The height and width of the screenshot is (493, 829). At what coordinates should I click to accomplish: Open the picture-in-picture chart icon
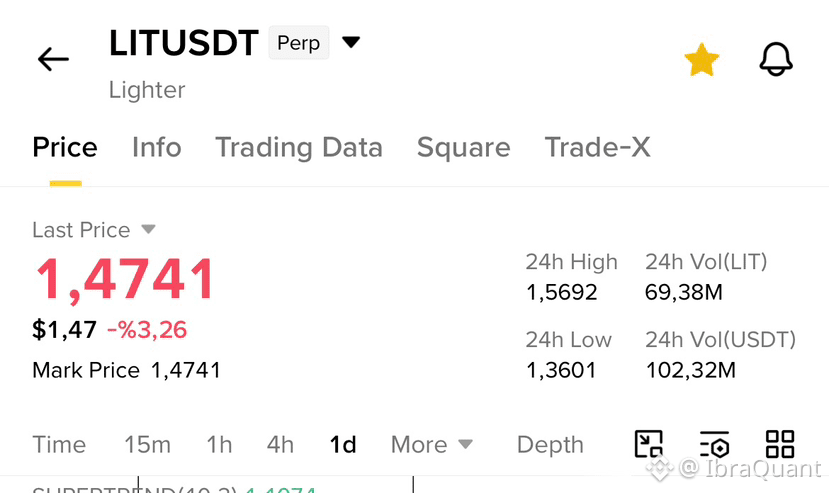point(649,444)
